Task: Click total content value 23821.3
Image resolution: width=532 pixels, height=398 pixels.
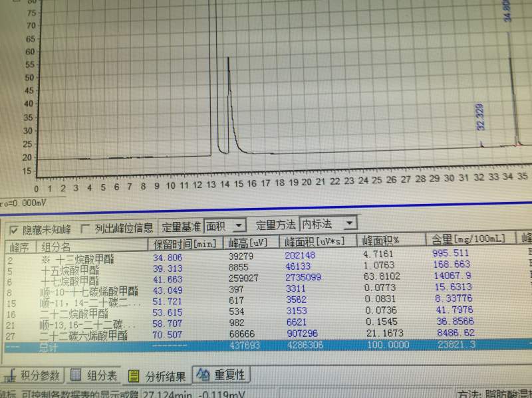Action: pyautogui.click(x=456, y=345)
